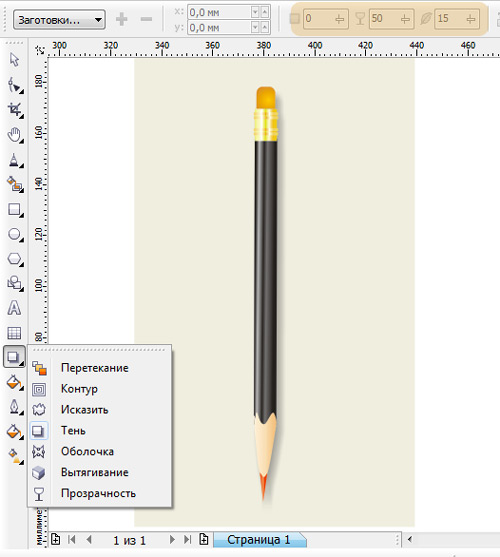Click the horizontal scrollbar left arrow
The width and height of the screenshot is (500, 557).
[410, 539]
